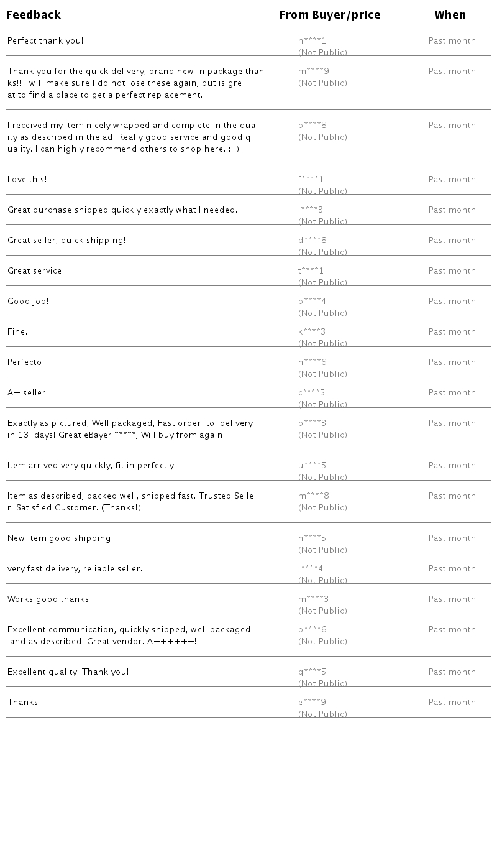Open buyer m****8's profile
The width and height of the screenshot is (497, 868).
click(313, 496)
